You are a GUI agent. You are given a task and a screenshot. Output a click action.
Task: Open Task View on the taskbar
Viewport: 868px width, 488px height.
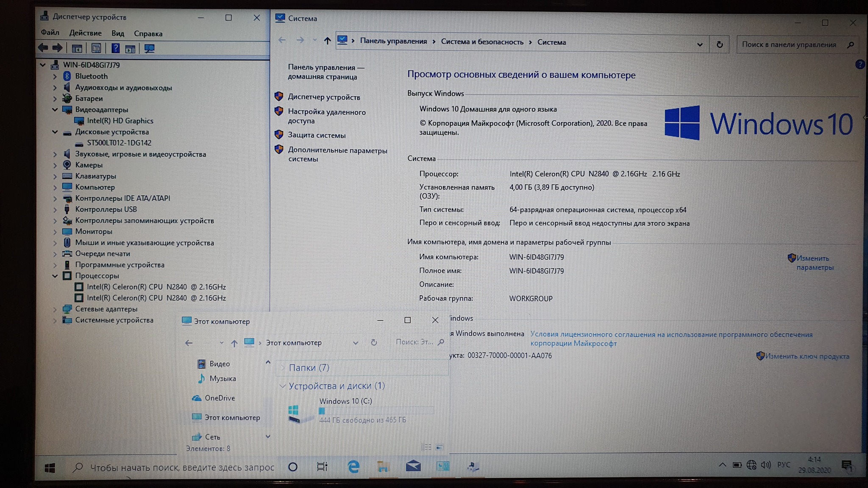click(x=322, y=466)
